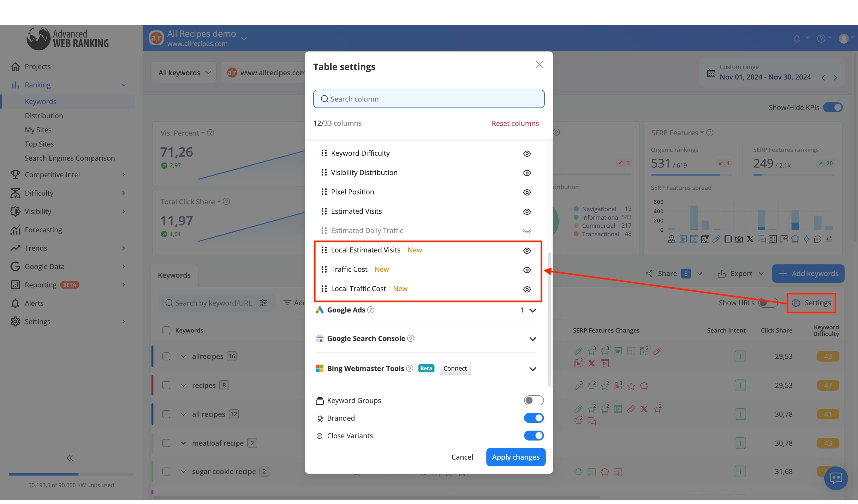Viewport: 858px width, 504px height.
Task: Click the Bing Webmaster Tools help icon
Action: [410, 368]
